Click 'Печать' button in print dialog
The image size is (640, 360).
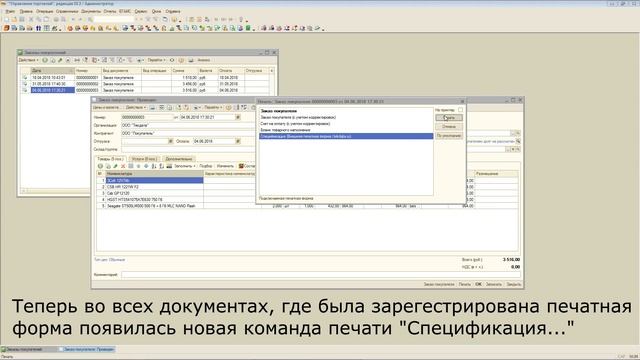[x=449, y=118]
